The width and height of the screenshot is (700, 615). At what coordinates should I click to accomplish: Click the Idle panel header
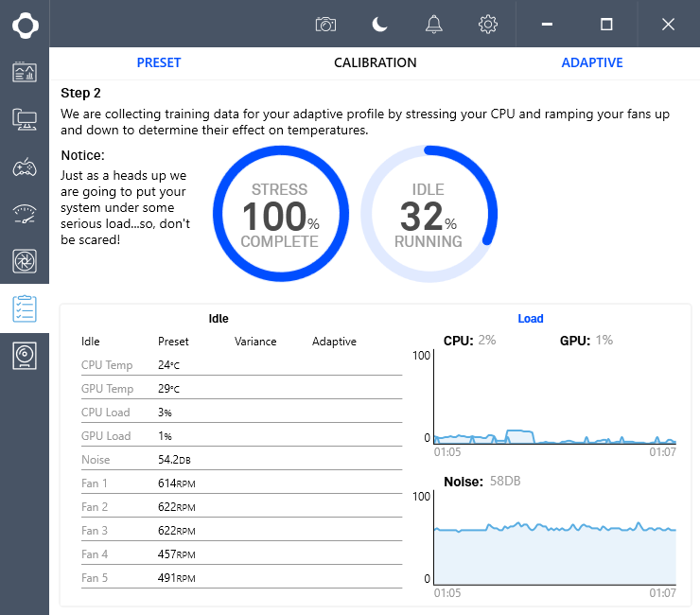click(219, 319)
